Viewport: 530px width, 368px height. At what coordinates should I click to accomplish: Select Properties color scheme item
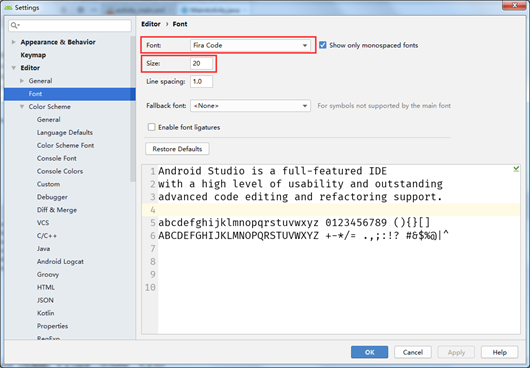click(52, 326)
